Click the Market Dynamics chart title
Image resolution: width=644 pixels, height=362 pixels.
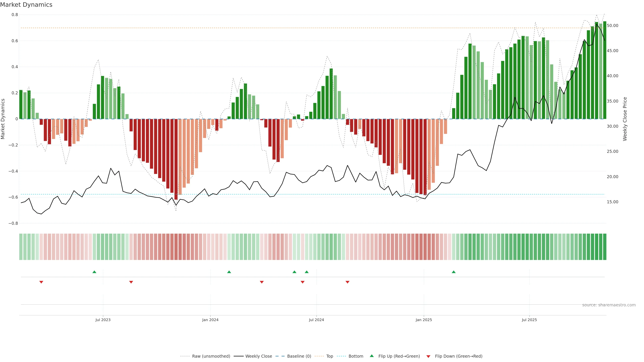point(26,5)
